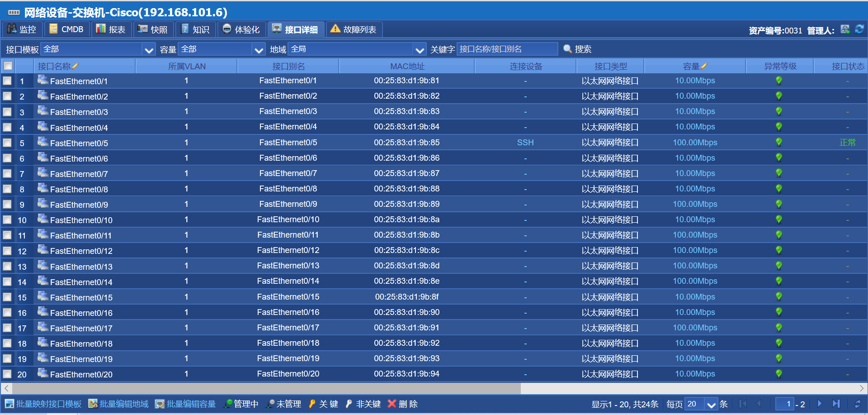Click 未管理 grey status icon
This screenshot has width=868, height=415.
tap(271, 404)
